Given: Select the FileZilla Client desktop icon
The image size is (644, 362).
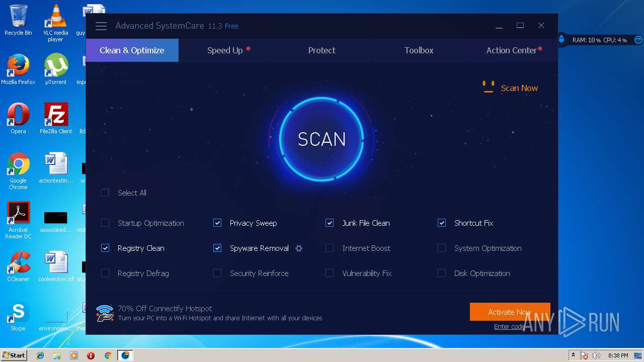Looking at the screenshot, I should pos(55,119).
